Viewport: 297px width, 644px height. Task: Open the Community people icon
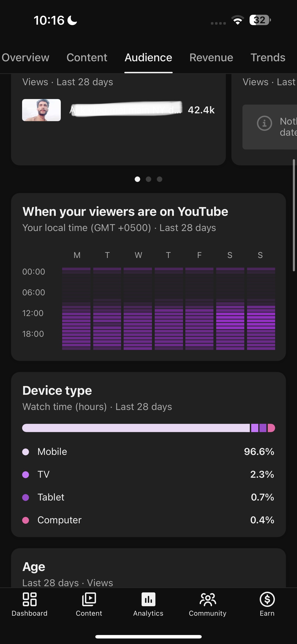click(x=207, y=599)
